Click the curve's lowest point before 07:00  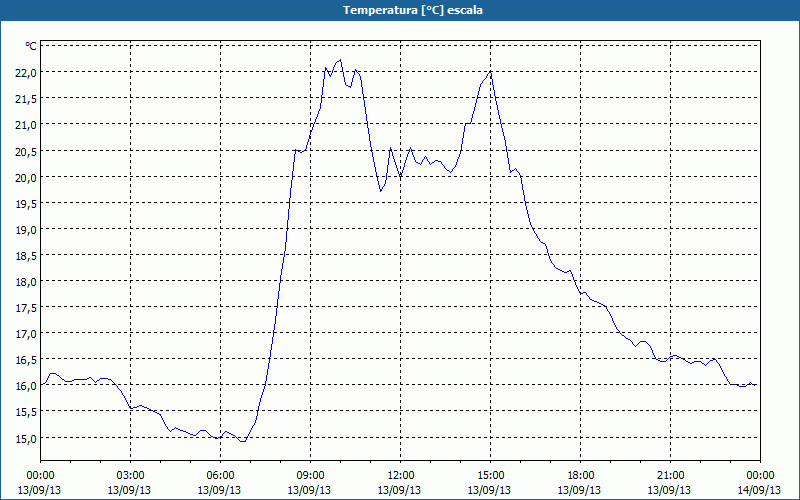click(243, 441)
